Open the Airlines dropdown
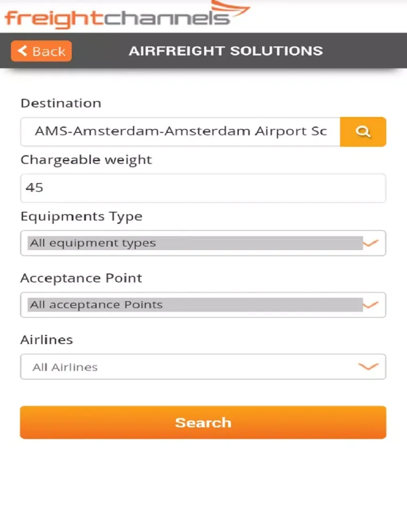The image size is (407, 532). click(x=203, y=367)
